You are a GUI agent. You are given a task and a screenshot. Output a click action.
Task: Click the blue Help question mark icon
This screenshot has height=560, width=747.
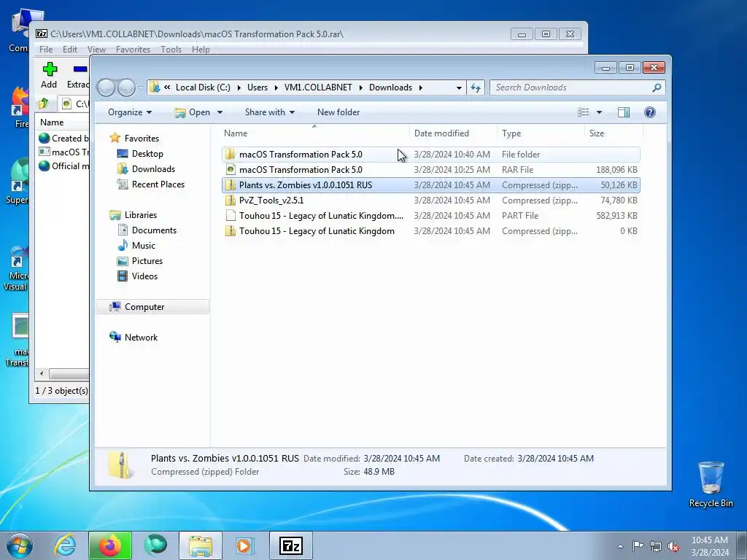click(x=650, y=112)
